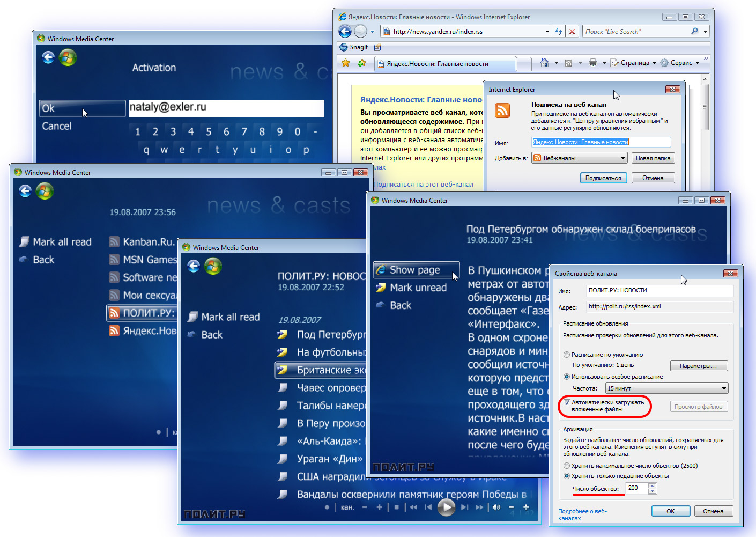The image size is (756, 537).
Task: Open the IE address bar history dropdown
Action: 547,32
